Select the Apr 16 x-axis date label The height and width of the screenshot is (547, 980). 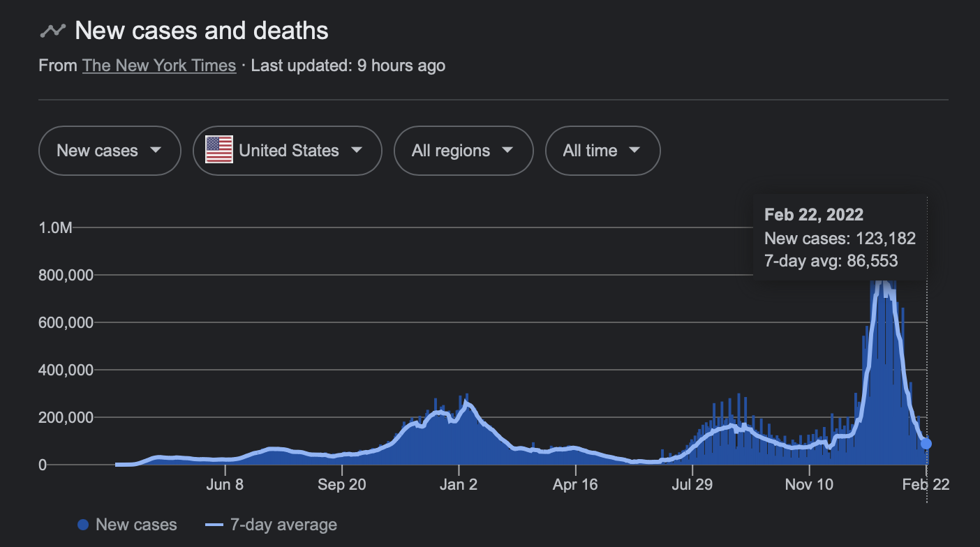[575, 484]
